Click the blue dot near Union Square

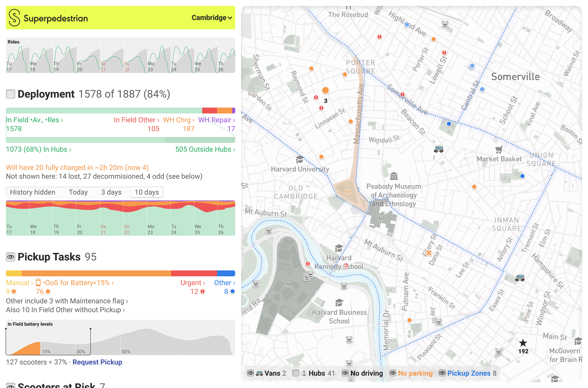[522, 176]
